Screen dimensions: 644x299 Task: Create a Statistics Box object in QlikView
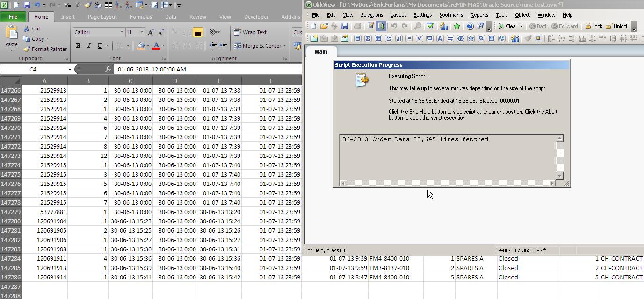368,38
